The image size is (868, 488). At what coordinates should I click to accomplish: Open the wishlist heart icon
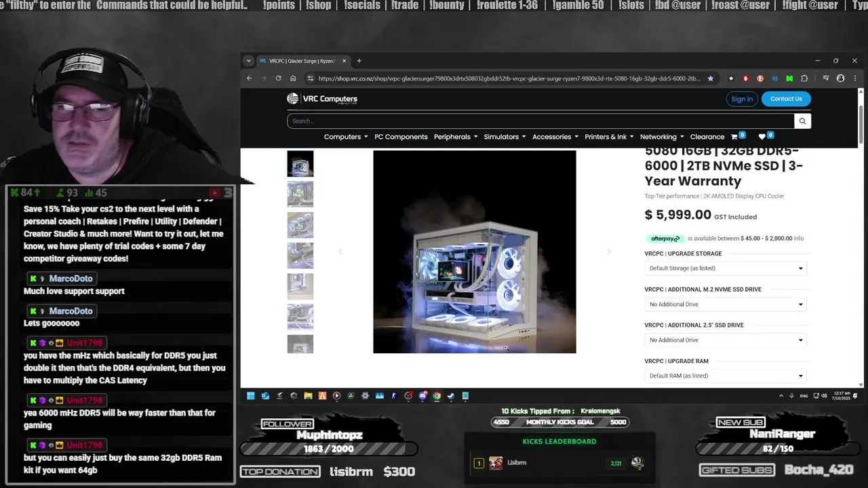(762, 136)
